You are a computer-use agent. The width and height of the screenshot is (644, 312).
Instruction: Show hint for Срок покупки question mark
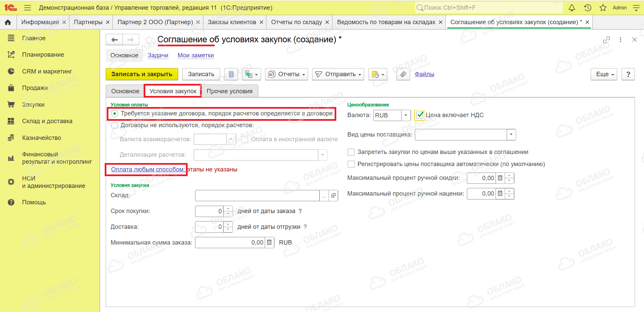click(x=300, y=211)
